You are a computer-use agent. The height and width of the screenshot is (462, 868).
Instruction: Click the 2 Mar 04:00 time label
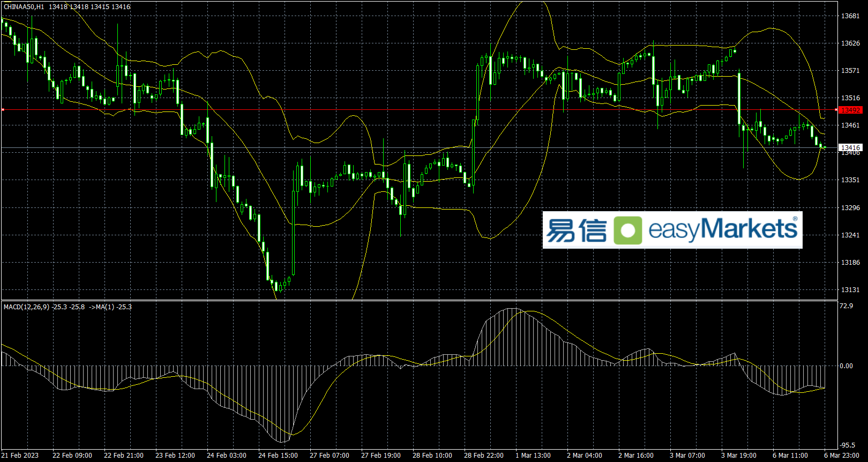(585, 456)
